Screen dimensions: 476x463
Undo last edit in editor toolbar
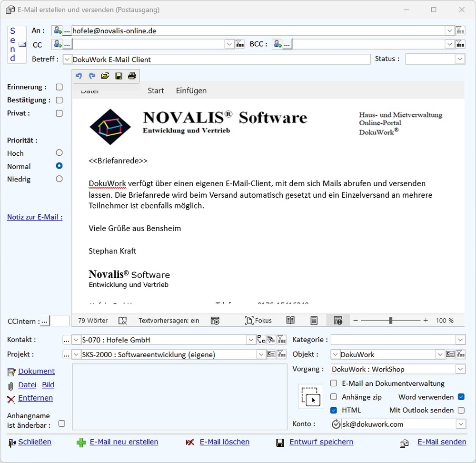point(79,76)
